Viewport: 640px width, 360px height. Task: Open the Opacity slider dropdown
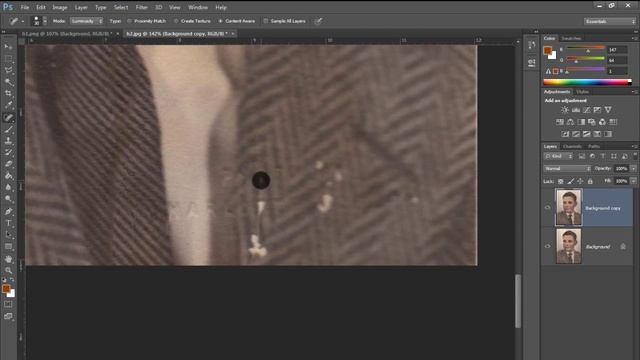tap(633, 169)
